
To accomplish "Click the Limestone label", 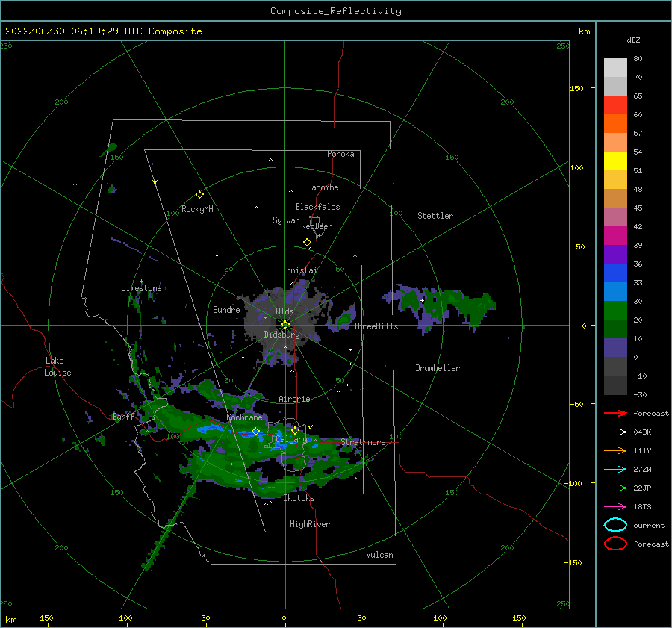I will click(141, 288).
